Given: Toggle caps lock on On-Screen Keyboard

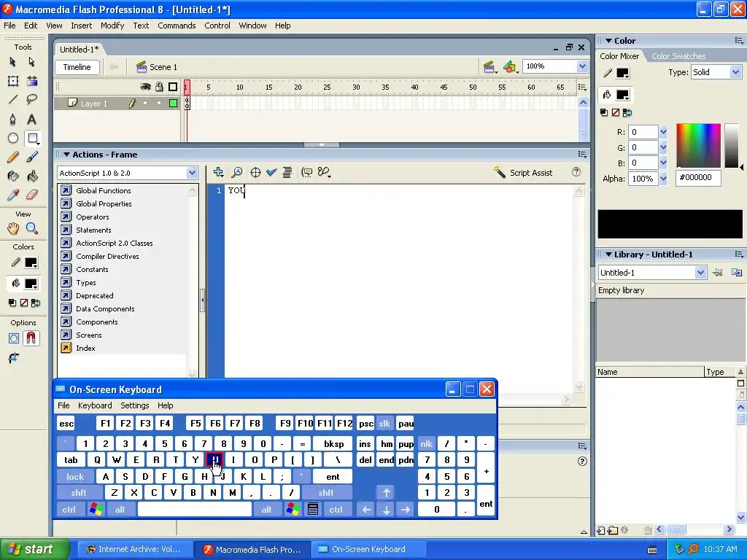Looking at the screenshot, I should pyautogui.click(x=75, y=477).
